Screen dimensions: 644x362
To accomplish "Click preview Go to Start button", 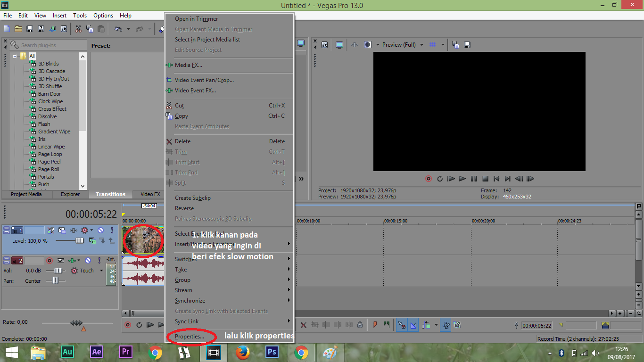I will (x=496, y=179).
